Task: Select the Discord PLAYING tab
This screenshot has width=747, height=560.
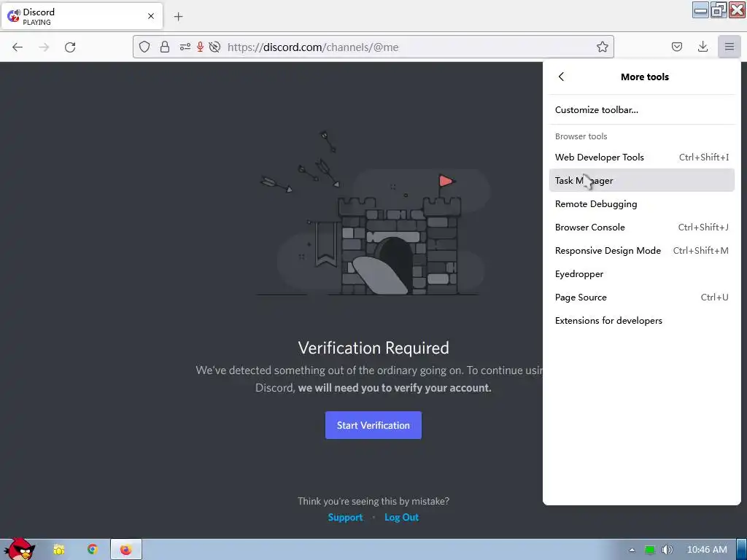Action: tap(82, 16)
